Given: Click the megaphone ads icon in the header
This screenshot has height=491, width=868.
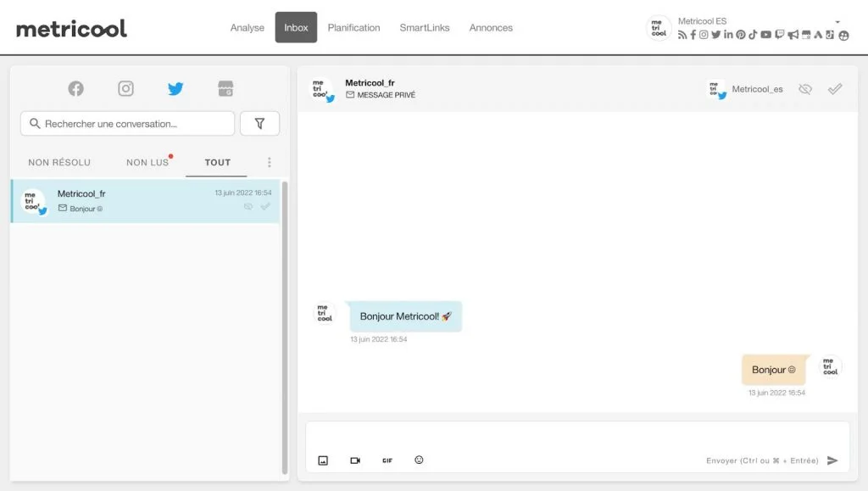Looking at the screenshot, I should pyautogui.click(x=793, y=35).
